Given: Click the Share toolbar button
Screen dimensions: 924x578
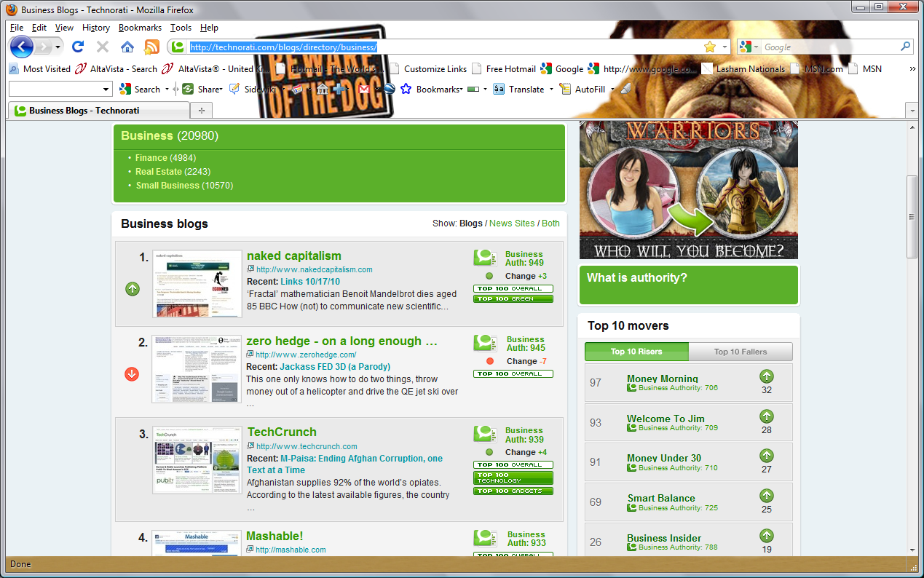Looking at the screenshot, I should (x=201, y=89).
